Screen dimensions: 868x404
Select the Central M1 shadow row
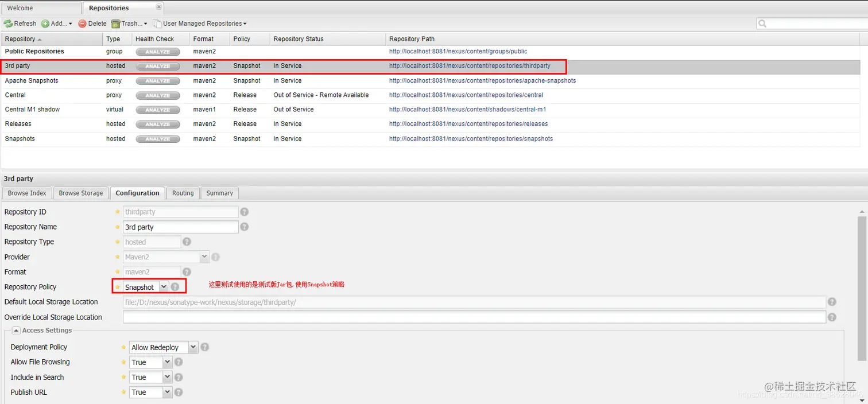[x=431, y=110]
